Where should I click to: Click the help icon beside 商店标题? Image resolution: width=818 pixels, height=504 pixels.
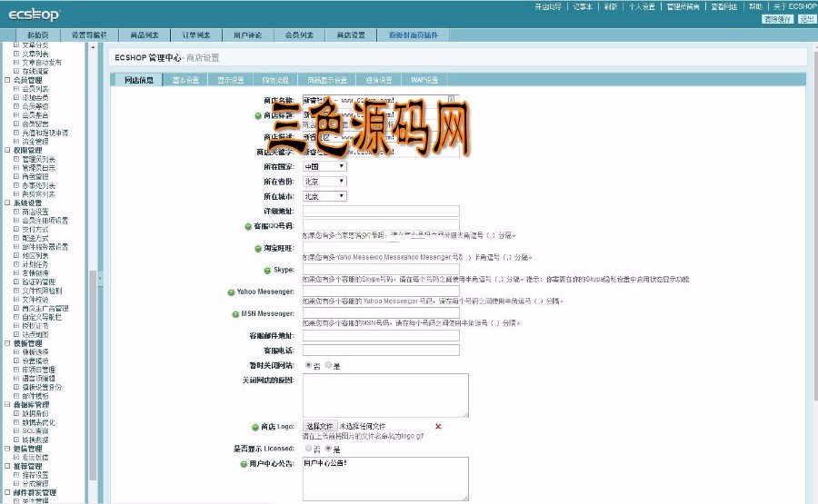coord(258,115)
